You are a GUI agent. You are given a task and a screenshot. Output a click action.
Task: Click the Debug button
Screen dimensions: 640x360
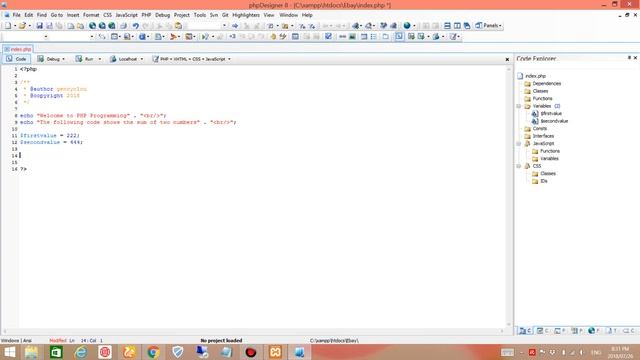point(49,59)
